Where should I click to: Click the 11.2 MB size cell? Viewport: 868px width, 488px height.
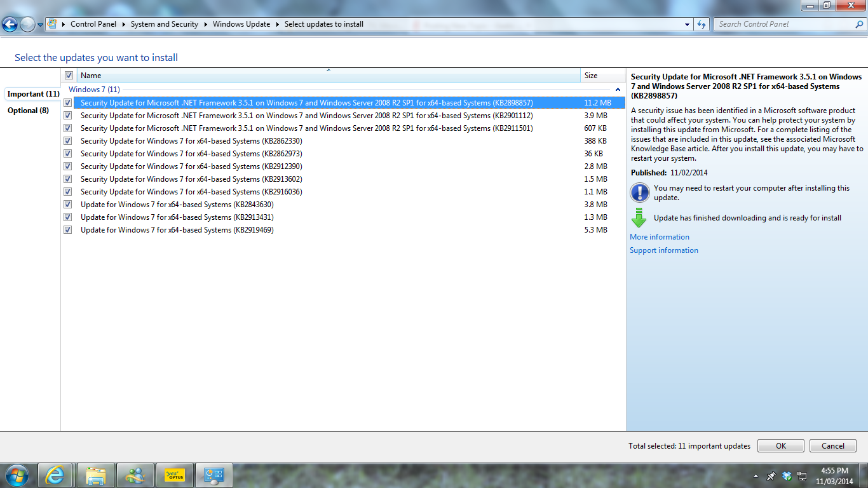(597, 103)
